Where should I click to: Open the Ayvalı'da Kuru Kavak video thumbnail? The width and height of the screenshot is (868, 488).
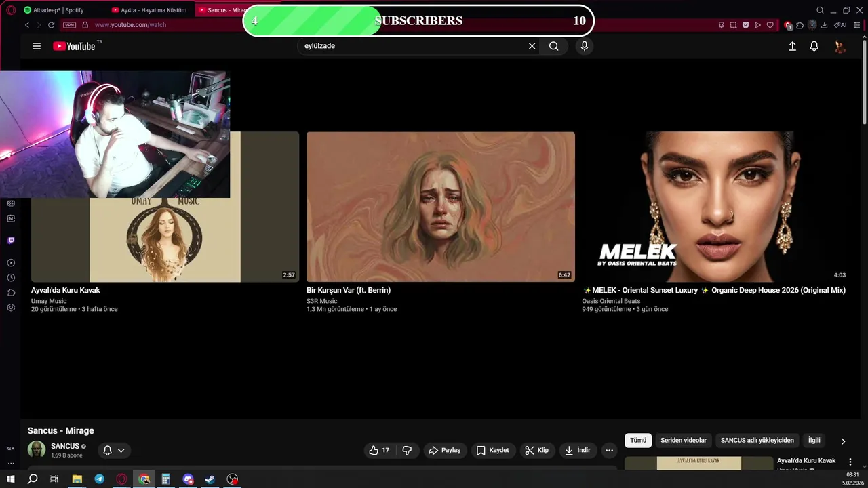[165, 207]
